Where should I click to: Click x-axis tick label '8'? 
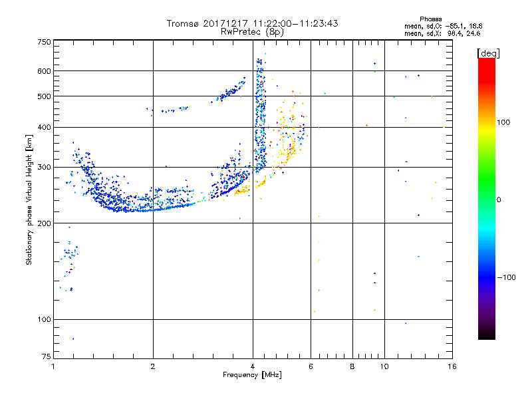[352, 366]
